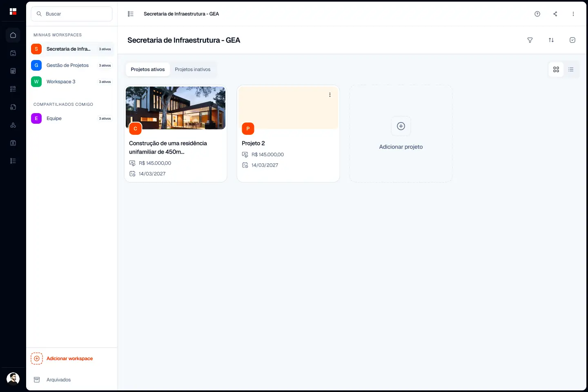This screenshot has width=588, height=392.
Task: Click the budget icon on first project card
Action: 132,163
